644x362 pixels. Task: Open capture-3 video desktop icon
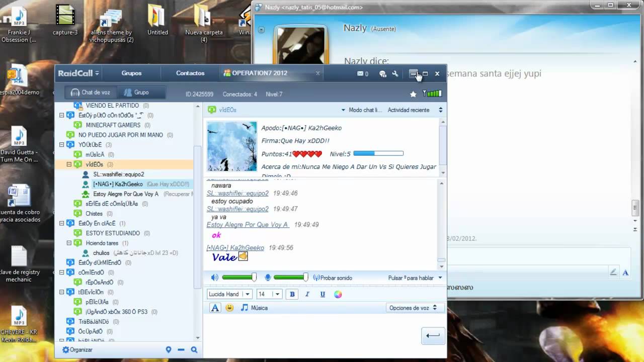point(65,21)
